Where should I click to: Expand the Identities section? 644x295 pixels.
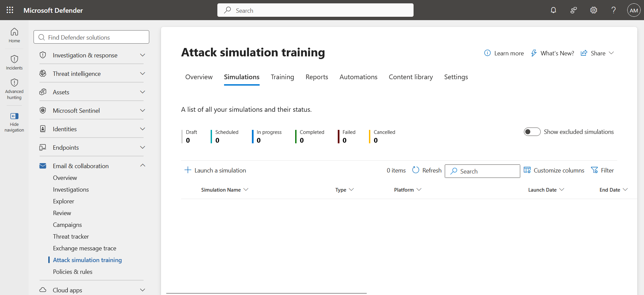pos(143,129)
